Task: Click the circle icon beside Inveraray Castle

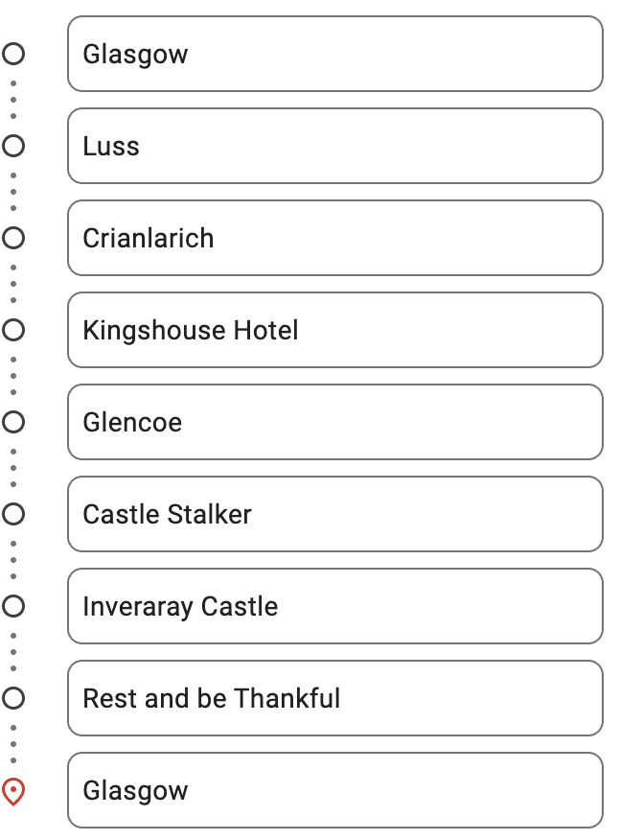Action: [x=13, y=606]
